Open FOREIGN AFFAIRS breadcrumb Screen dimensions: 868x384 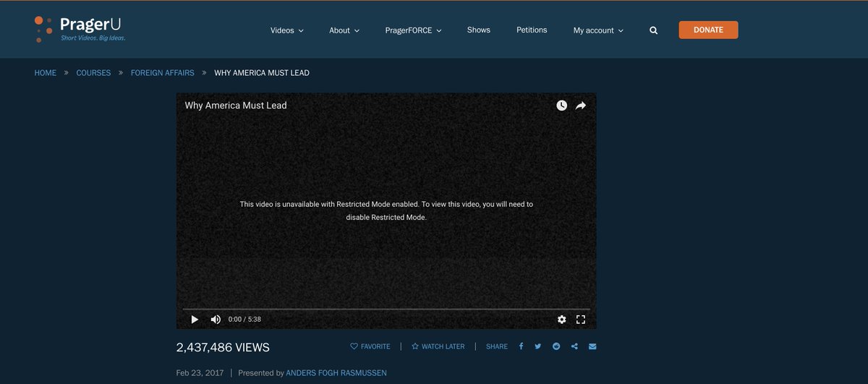coord(162,73)
